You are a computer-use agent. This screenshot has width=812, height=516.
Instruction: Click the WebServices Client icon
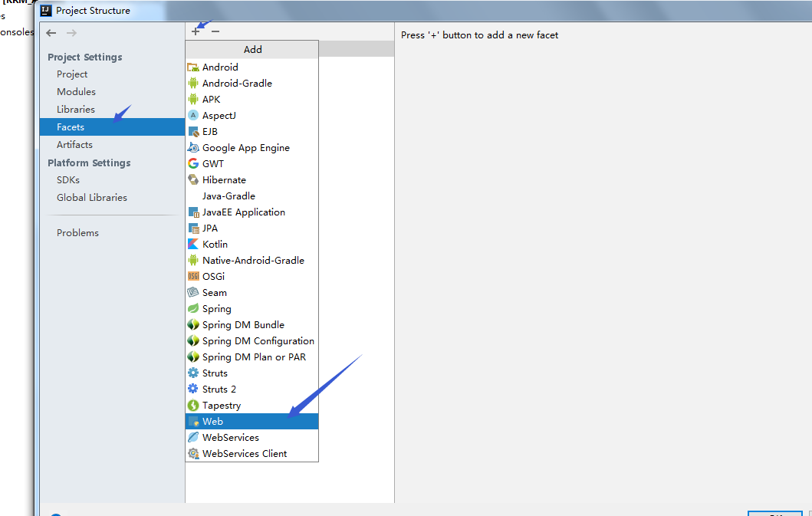[193, 454]
